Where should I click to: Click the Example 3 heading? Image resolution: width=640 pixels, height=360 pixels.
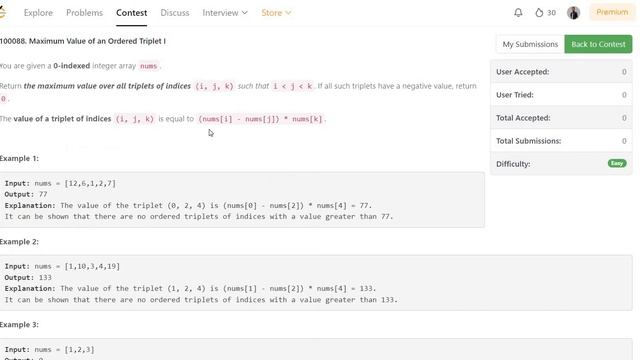click(19, 324)
